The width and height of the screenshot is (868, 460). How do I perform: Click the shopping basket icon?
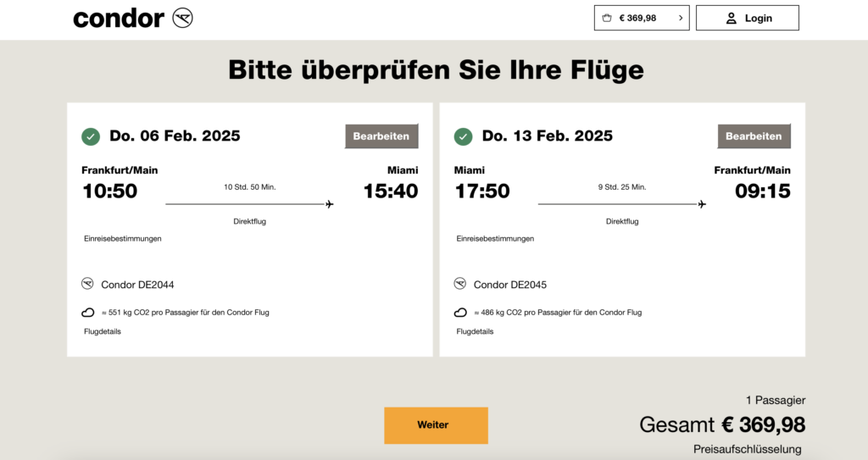tap(607, 18)
